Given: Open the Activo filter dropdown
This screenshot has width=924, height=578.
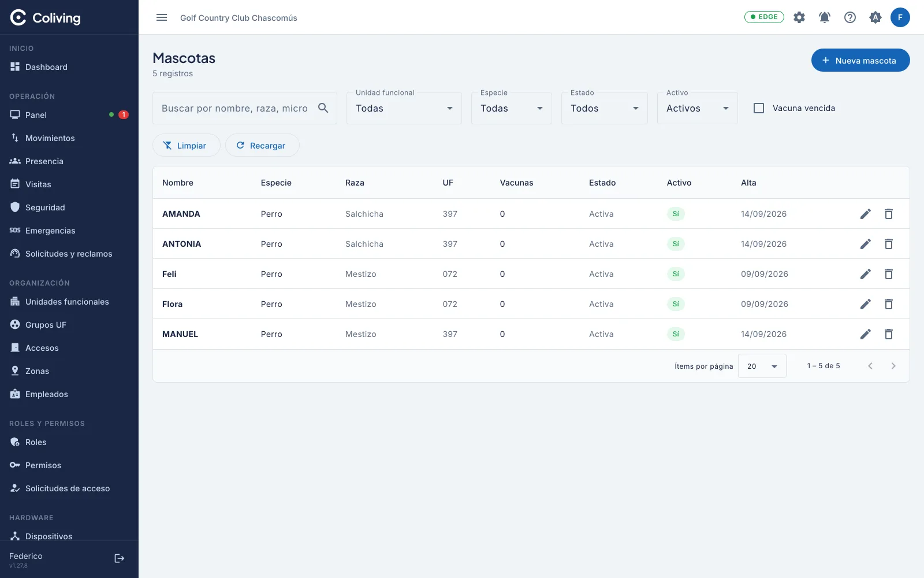Looking at the screenshot, I should tap(698, 108).
